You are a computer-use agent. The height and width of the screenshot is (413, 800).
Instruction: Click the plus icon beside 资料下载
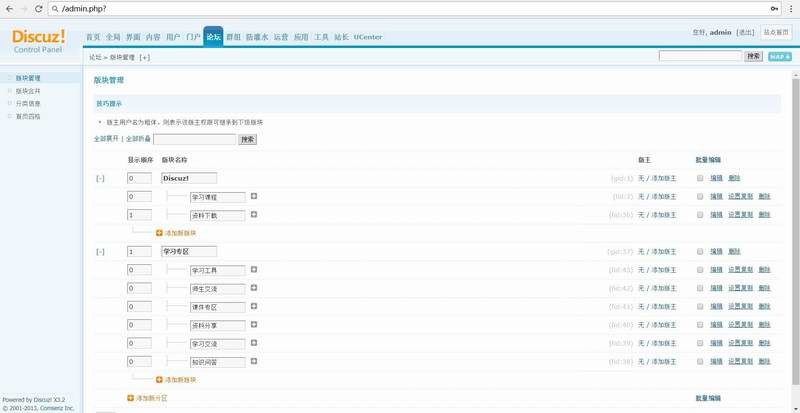(x=254, y=214)
